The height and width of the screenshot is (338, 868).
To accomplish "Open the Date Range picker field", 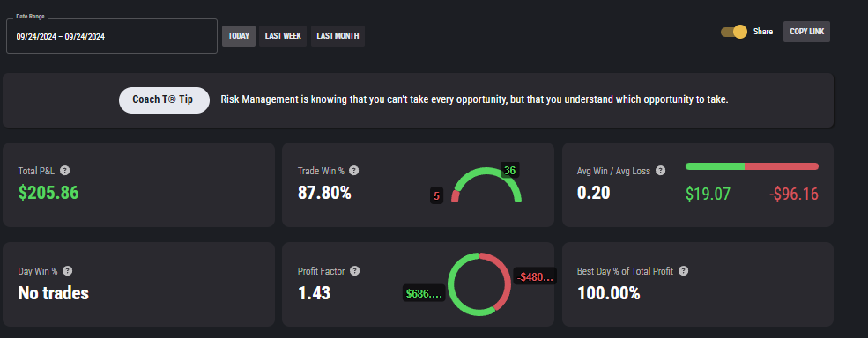I will pos(112,36).
